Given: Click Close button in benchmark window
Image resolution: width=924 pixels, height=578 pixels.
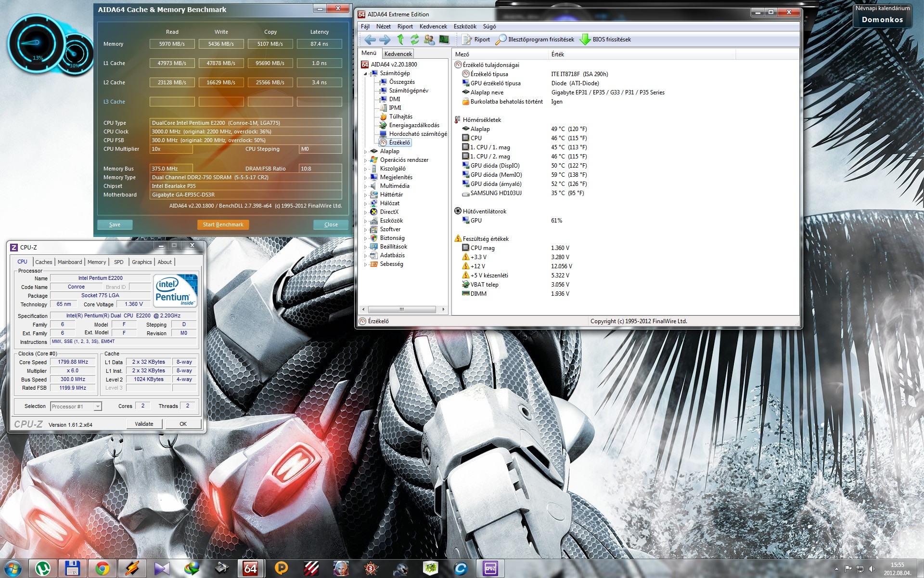Looking at the screenshot, I should [331, 224].
